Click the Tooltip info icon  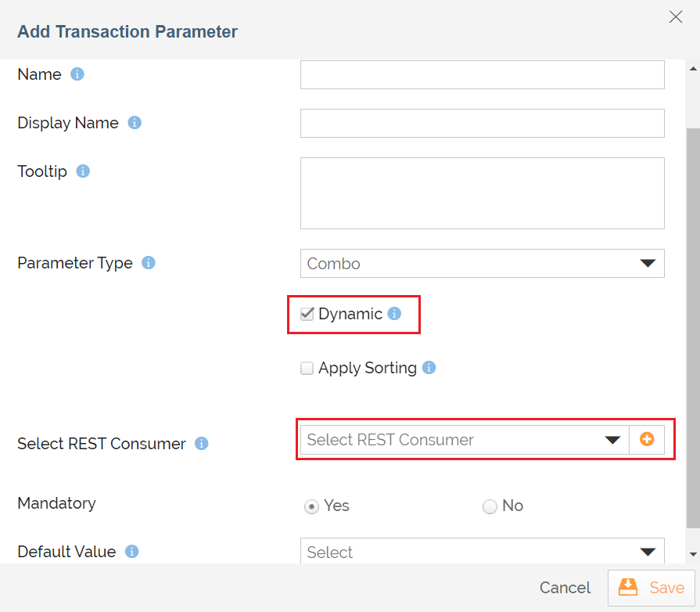[83, 171]
